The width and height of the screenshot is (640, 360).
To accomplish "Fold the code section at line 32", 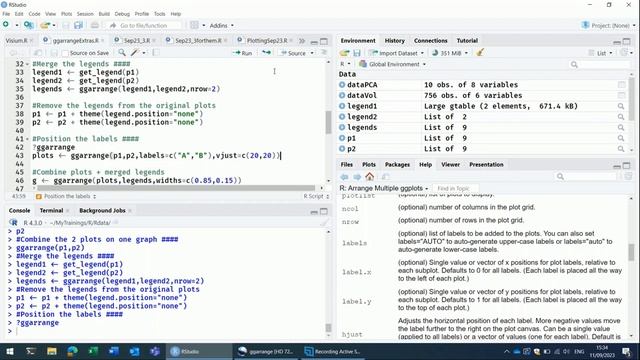I will tap(27, 64).
